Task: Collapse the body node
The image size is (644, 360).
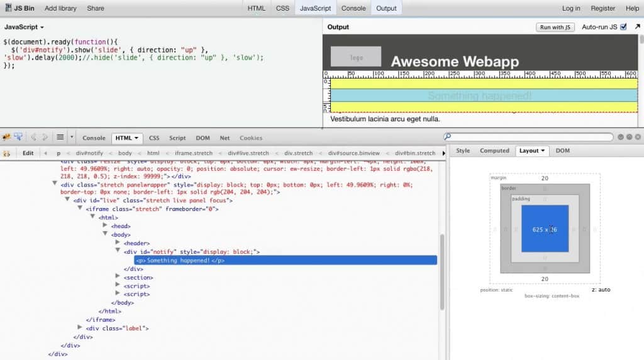Action: pos(106,233)
